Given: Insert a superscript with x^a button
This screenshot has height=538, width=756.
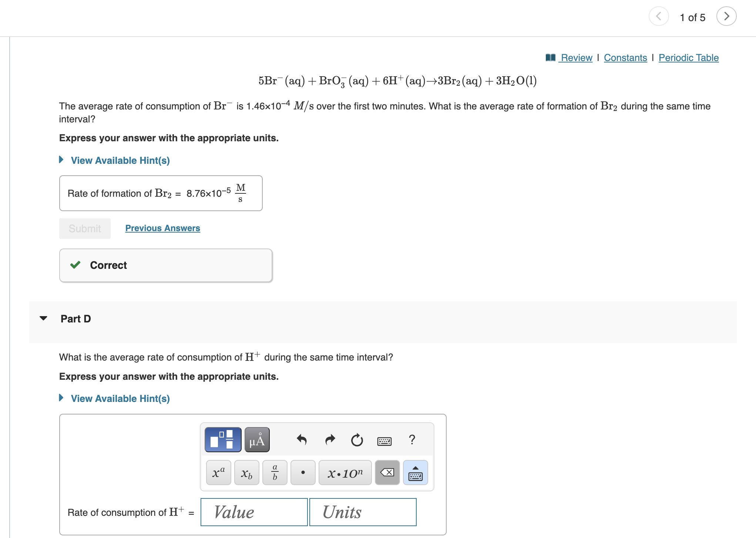Looking at the screenshot, I should [218, 473].
